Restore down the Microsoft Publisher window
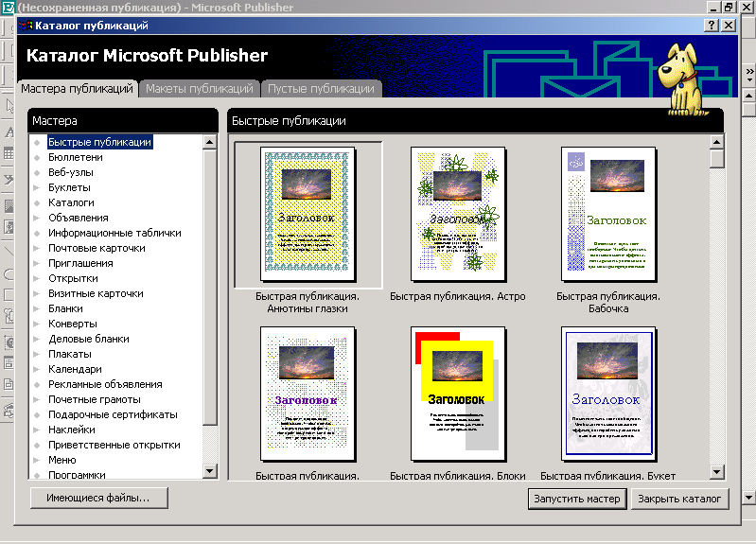Image resolution: width=756 pixels, height=544 pixels. pyautogui.click(x=730, y=7)
